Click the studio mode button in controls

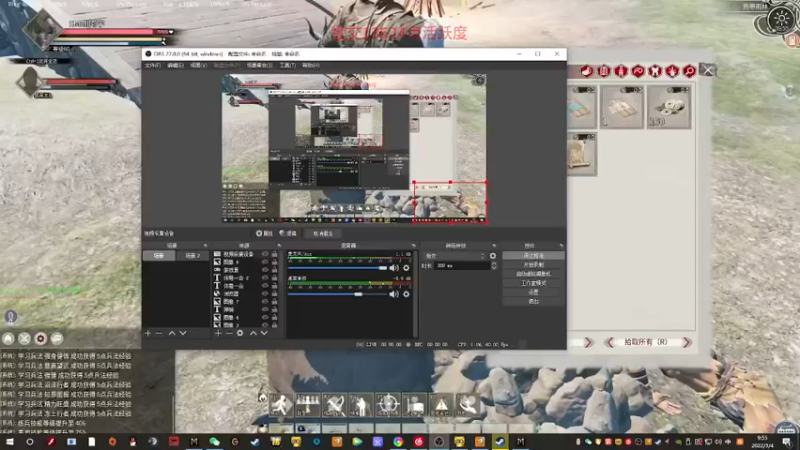pos(534,283)
